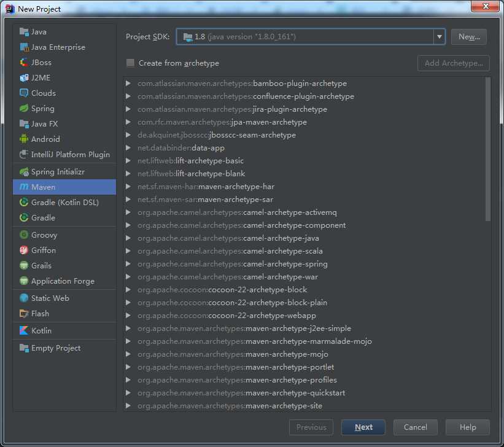Select cocoon-22-archetype-webapp row text
Screen dimensions: 504x447
tap(227, 316)
